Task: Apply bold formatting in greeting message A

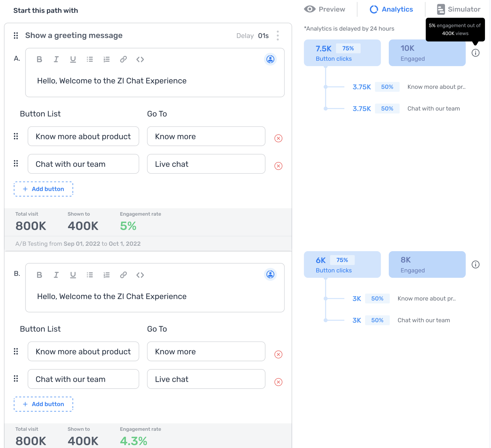Action: click(39, 59)
